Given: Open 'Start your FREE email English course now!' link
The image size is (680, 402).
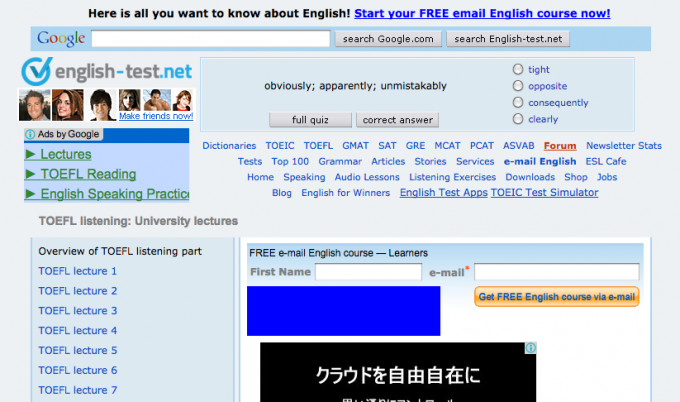Looking at the screenshot, I should click(482, 13).
